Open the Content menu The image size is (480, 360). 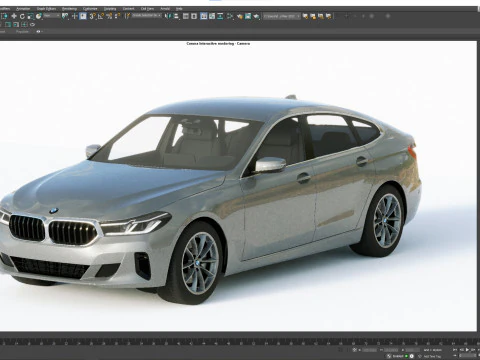click(x=128, y=8)
